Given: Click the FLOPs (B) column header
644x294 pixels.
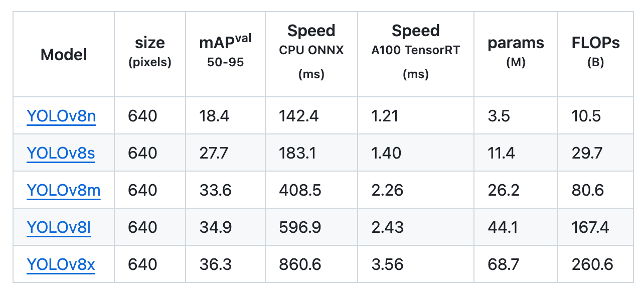Looking at the screenshot, I should [x=595, y=52].
